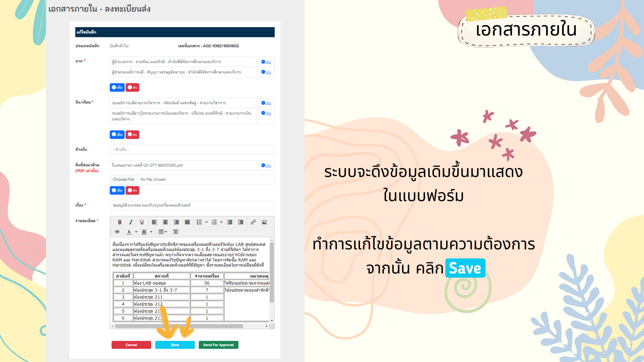Open bulleted list style dropdown arrow

click(206, 222)
